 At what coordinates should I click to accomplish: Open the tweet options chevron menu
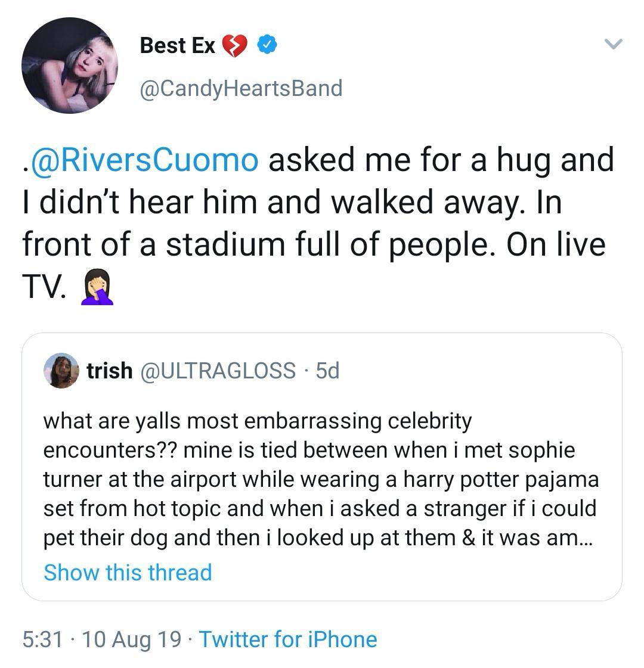click(x=612, y=44)
